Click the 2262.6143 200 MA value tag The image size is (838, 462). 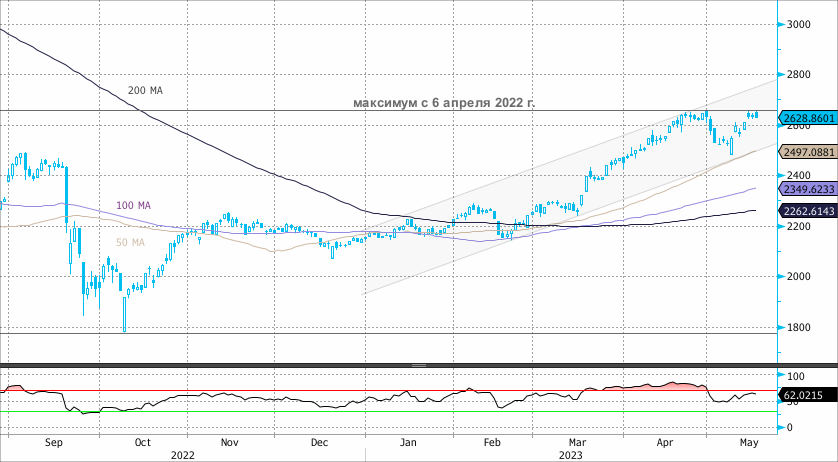[x=808, y=210]
